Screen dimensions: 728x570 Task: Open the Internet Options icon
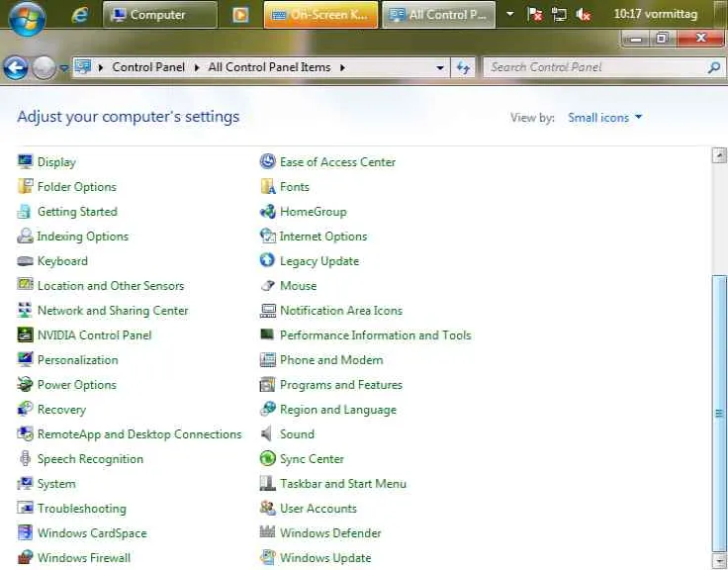point(267,236)
